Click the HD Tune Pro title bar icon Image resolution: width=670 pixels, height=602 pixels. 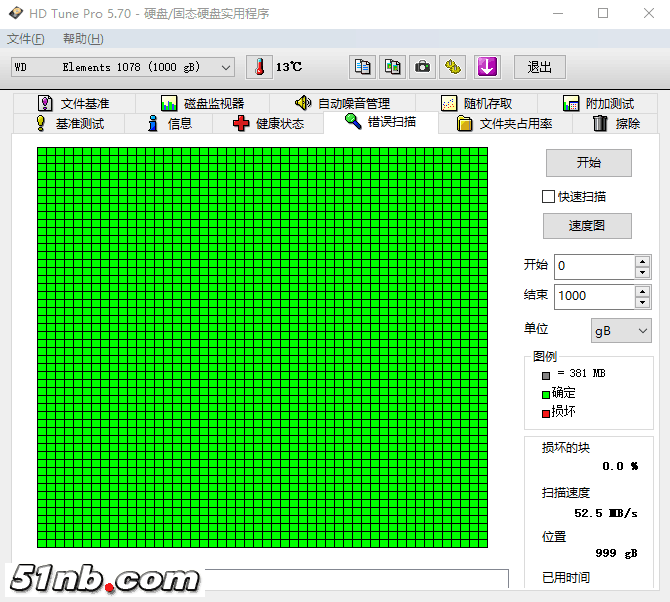[x=16, y=13]
